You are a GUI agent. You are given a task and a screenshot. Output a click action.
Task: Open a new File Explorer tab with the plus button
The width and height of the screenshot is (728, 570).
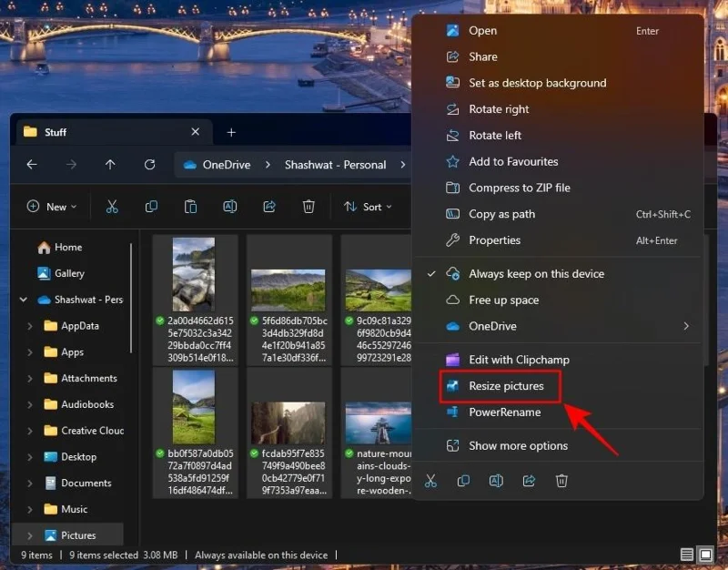pyautogui.click(x=230, y=131)
